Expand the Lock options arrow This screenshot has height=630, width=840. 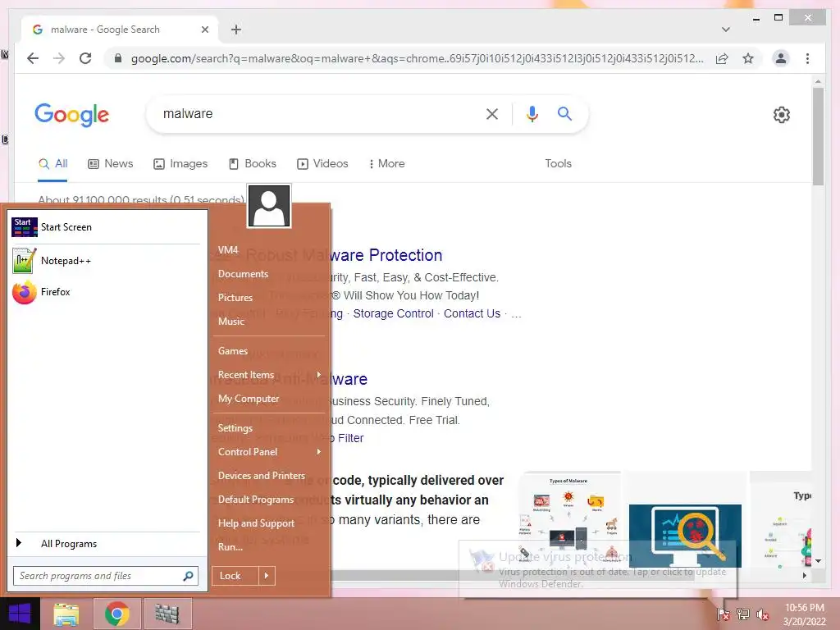tap(267, 576)
